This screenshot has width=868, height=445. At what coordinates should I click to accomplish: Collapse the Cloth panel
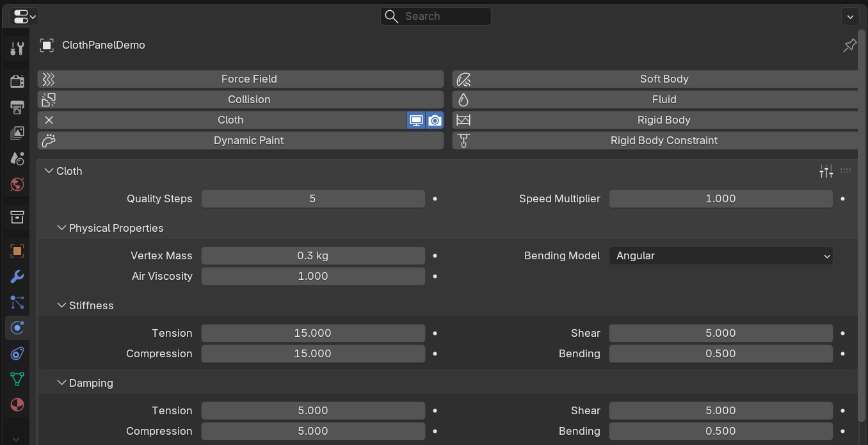(49, 171)
